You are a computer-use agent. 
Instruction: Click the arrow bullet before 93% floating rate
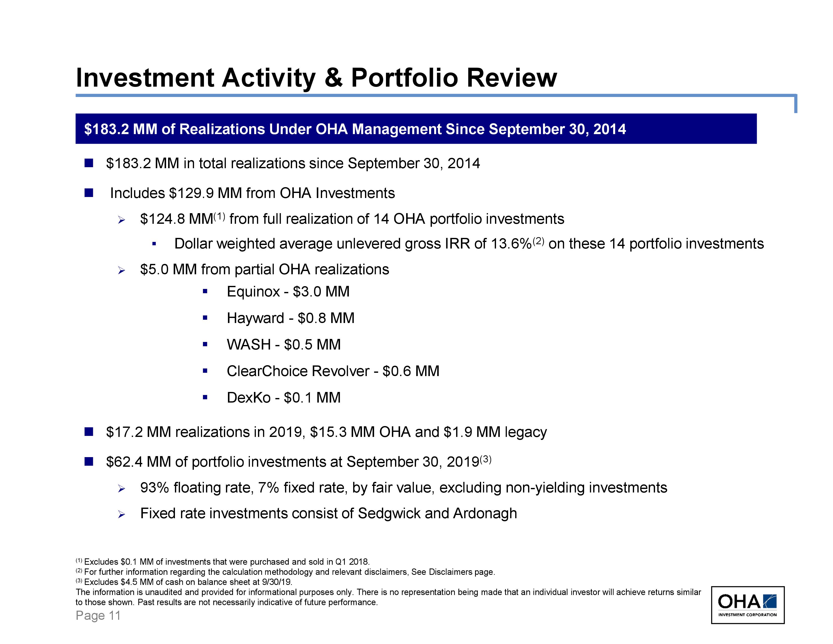pos(121,489)
